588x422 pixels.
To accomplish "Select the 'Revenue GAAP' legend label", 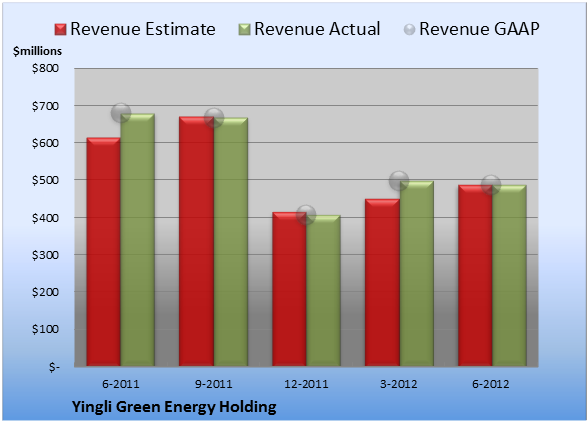I will tap(479, 29).
